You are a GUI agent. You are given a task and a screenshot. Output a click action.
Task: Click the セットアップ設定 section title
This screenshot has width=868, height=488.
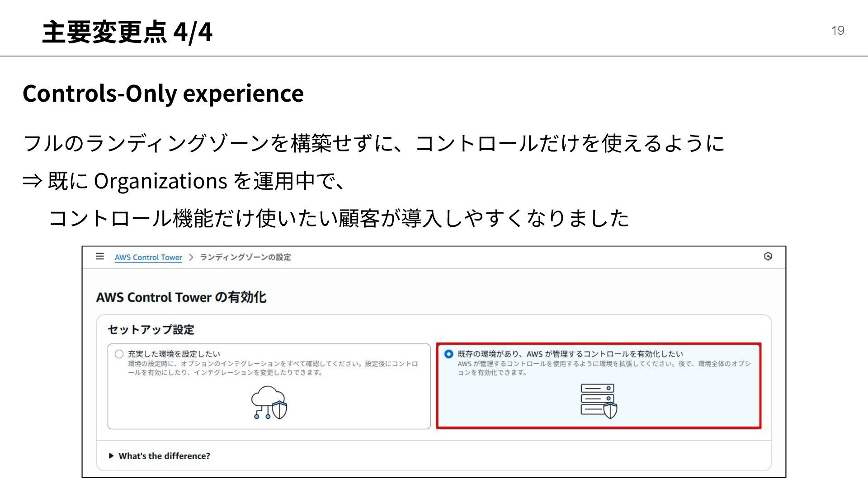tap(151, 330)
